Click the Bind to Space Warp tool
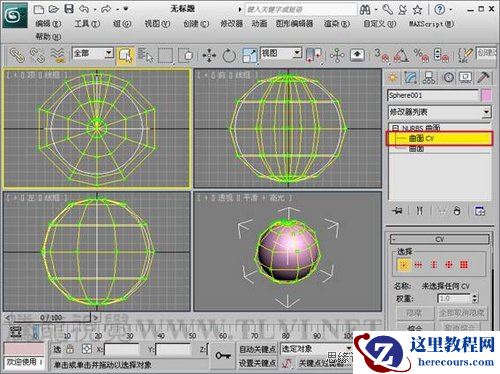 (x=57, y=55)
